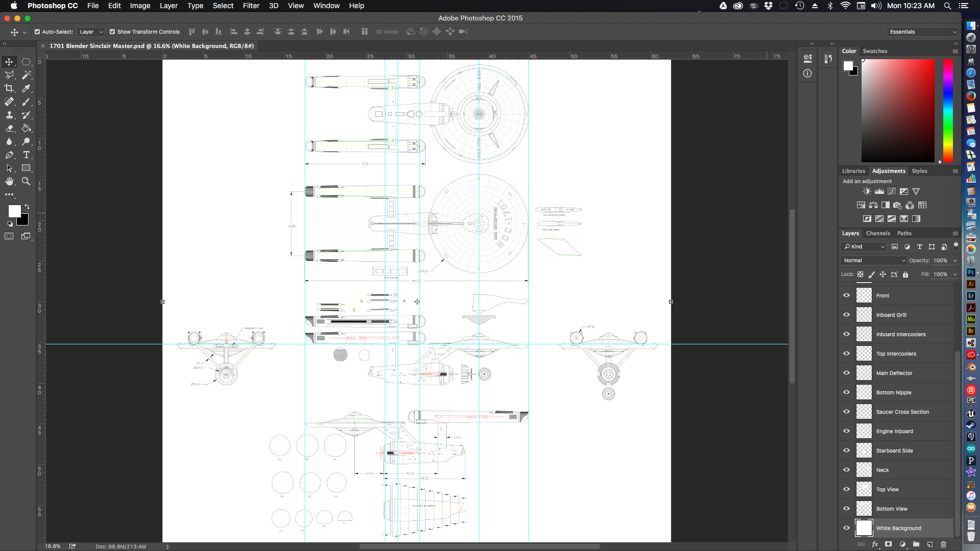
Task: Expand the Fill slider arrow
Action: (x=955, y=274)
